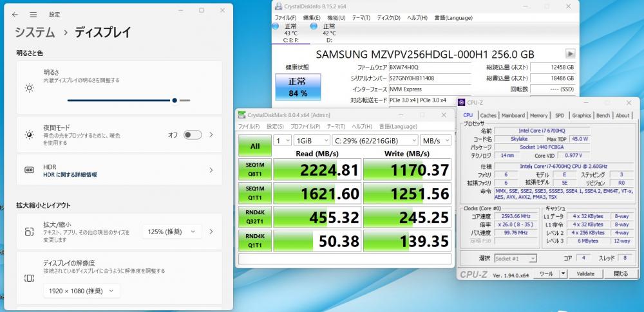Click the 正常 84% health status button
Viewport: 644px width, 312px height.
coord(298,87)
